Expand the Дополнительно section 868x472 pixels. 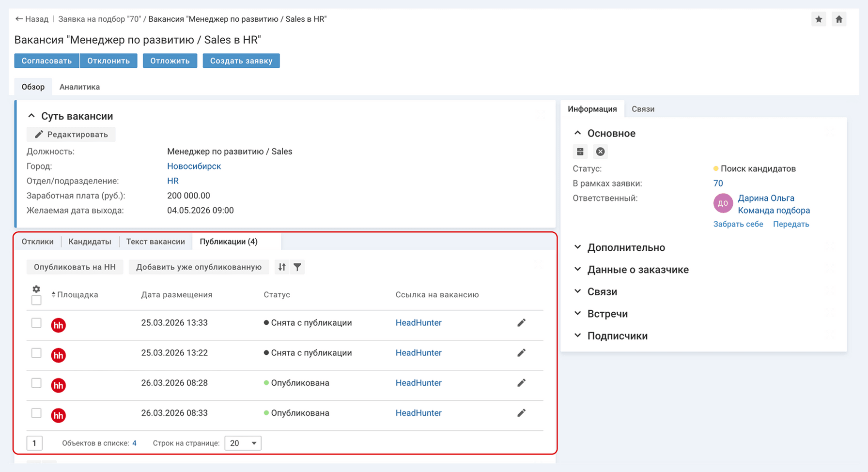(626, 247)
